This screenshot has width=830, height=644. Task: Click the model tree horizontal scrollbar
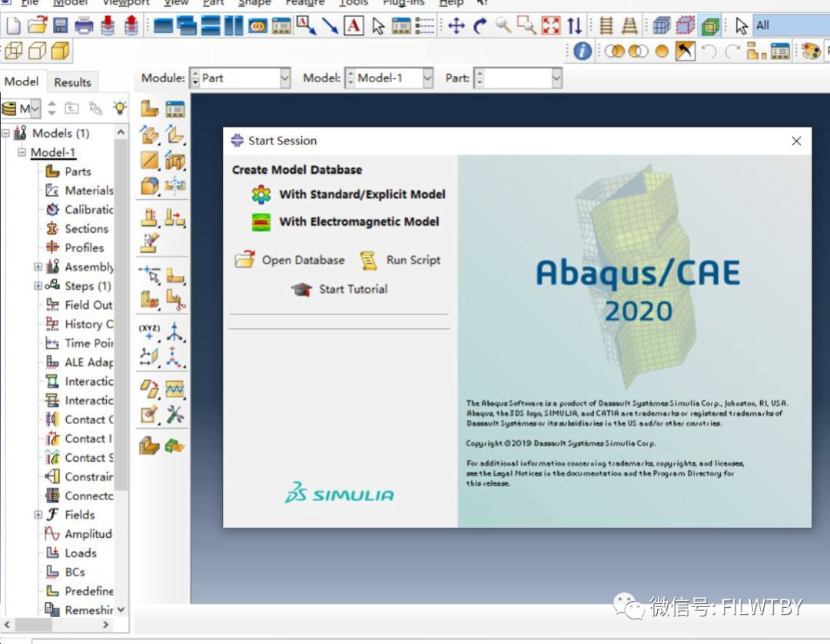(x=33, y=625)
